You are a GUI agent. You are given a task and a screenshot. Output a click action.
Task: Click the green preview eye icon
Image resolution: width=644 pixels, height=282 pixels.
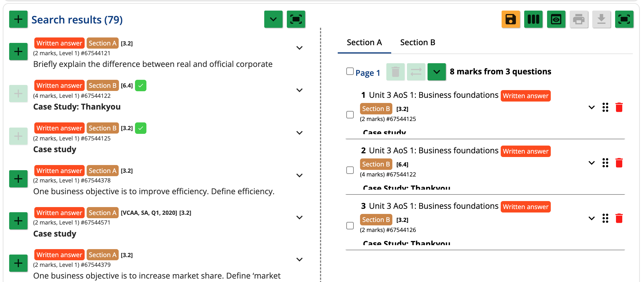coord(556,19)
